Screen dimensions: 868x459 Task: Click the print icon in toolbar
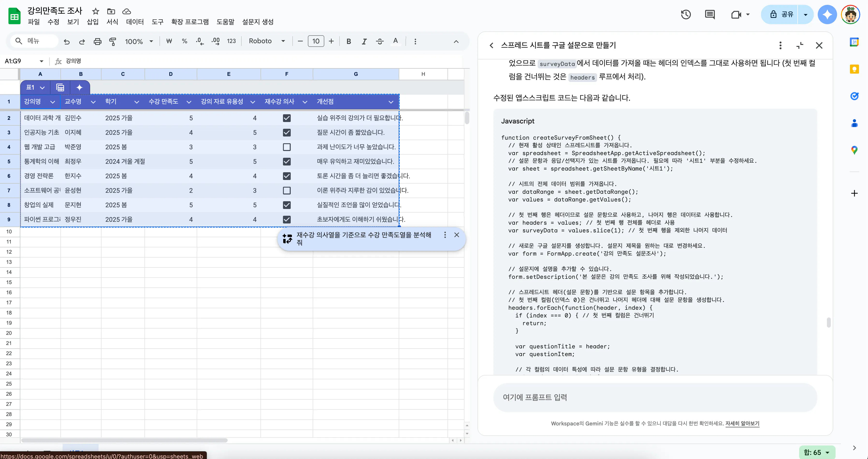[x=97, y=41]
